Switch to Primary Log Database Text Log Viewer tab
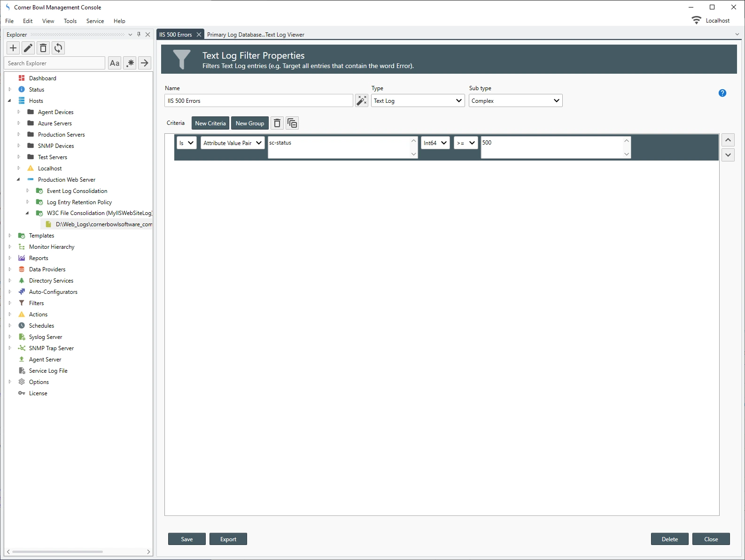 pyautogui.click(x=256, y=35)
